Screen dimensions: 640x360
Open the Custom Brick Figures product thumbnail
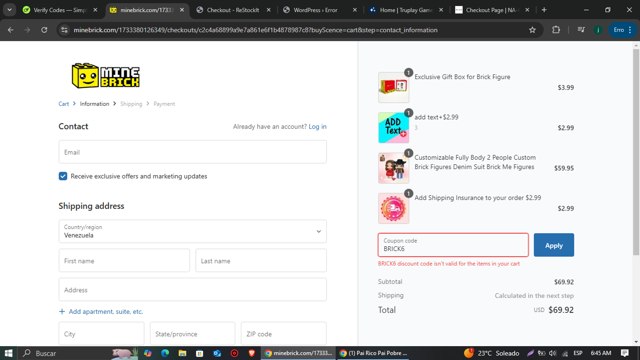tap(393, 168)
